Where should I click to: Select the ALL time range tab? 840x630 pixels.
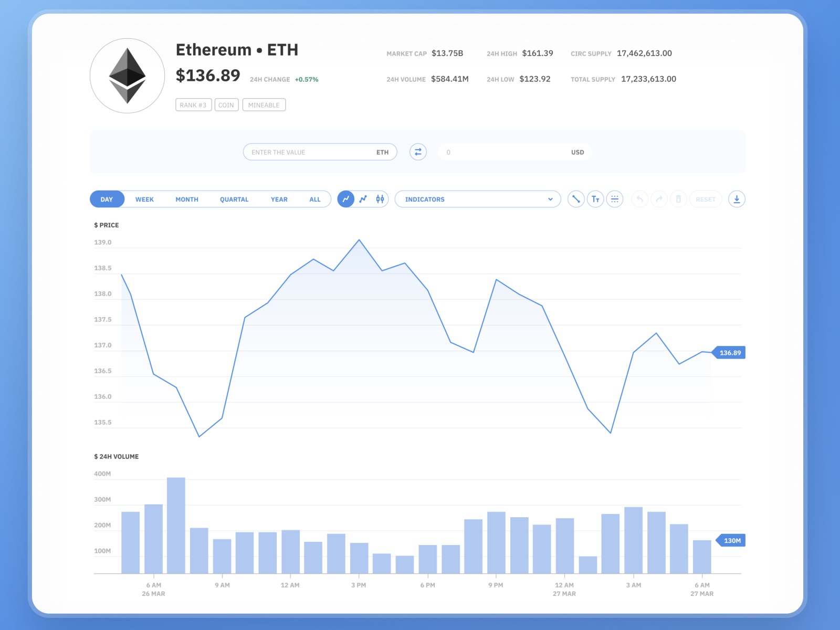315,199
